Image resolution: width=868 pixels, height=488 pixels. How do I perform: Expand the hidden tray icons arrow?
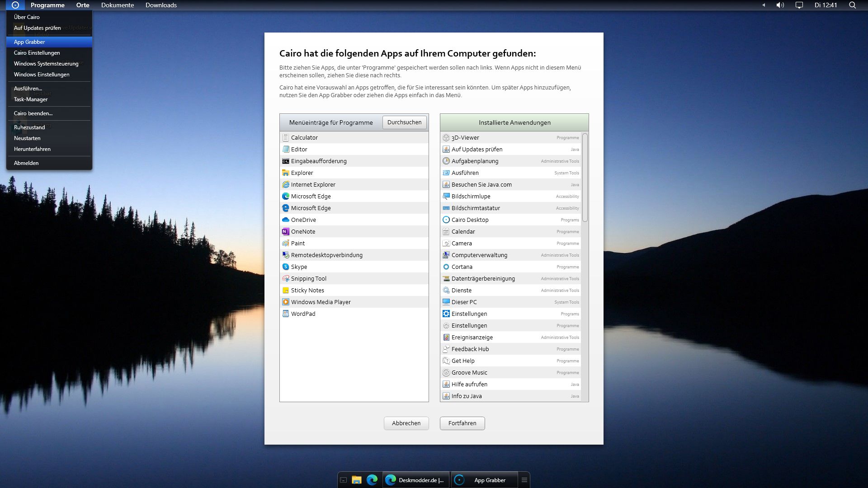pos(764,5)
